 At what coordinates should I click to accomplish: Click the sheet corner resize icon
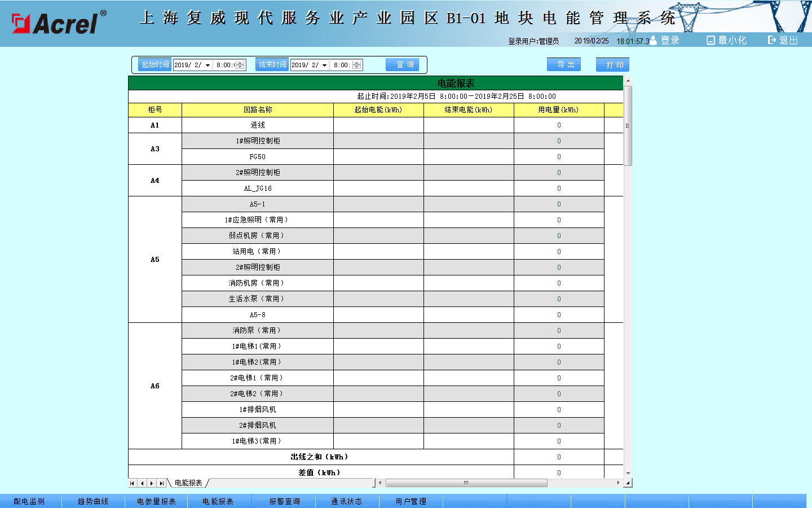[x=628, y=483]
